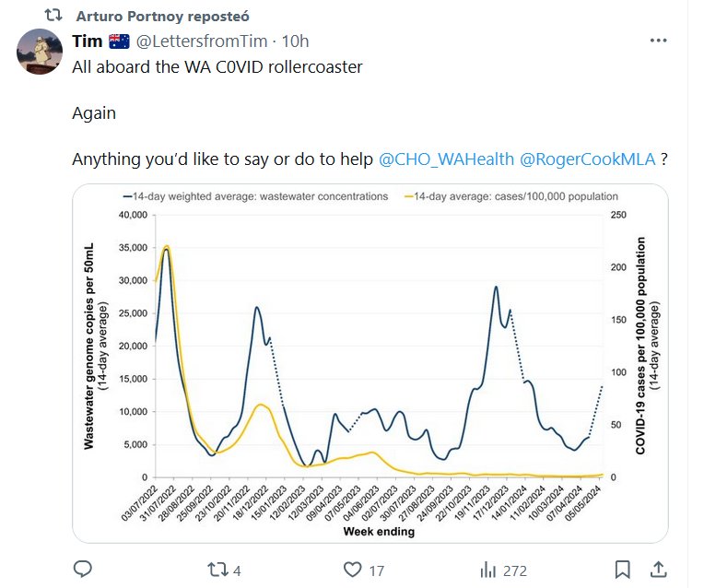Open the @RogerCookMLA mention link

tap(588, 159)
